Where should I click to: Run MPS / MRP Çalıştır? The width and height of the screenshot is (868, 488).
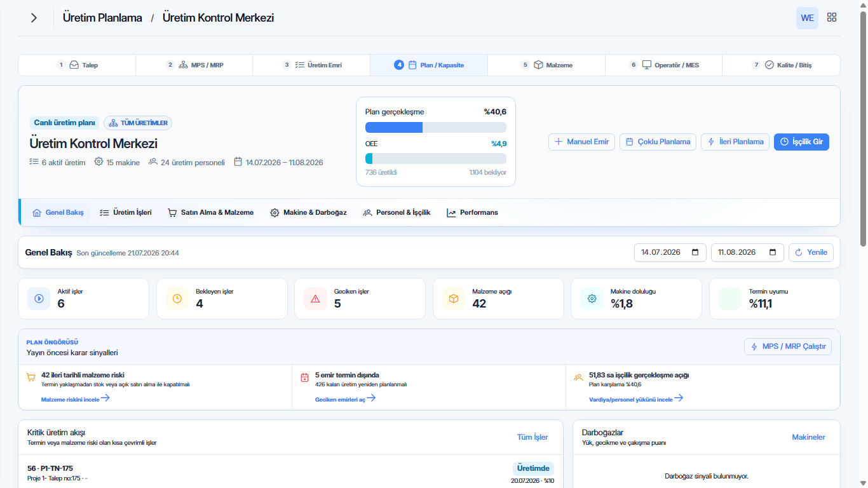pyautogui.click(x=788, y=346)
